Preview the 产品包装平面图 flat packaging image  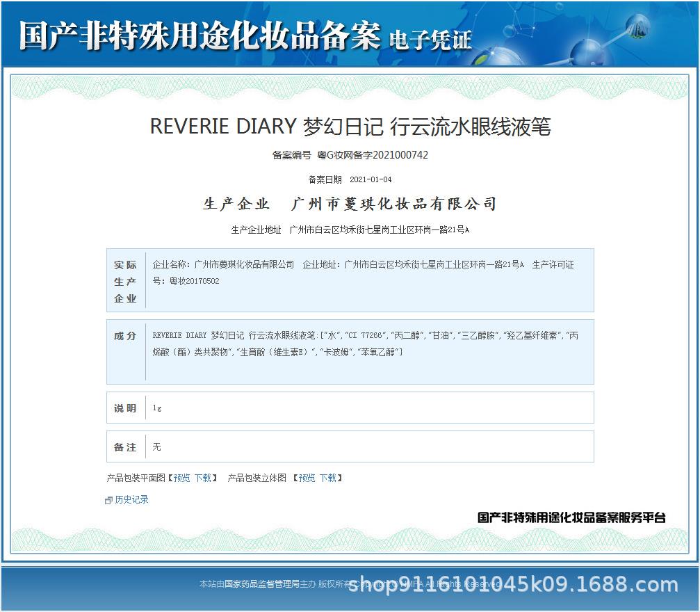181,478
